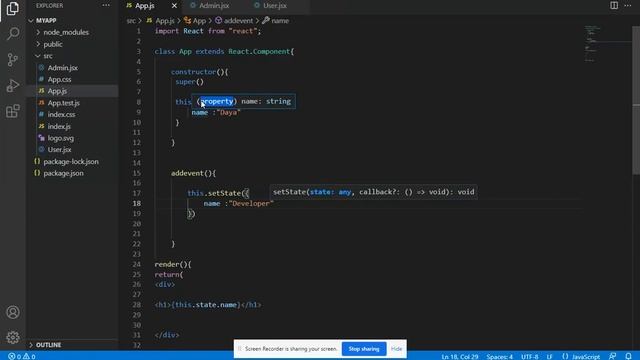Change indentation via Spaces: 4

click(500, 356)
